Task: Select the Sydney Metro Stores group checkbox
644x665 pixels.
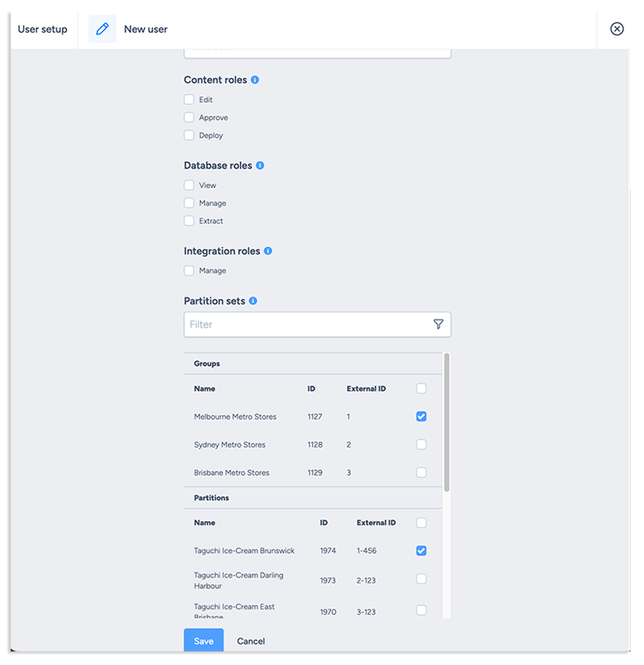Action: point(421,444)
